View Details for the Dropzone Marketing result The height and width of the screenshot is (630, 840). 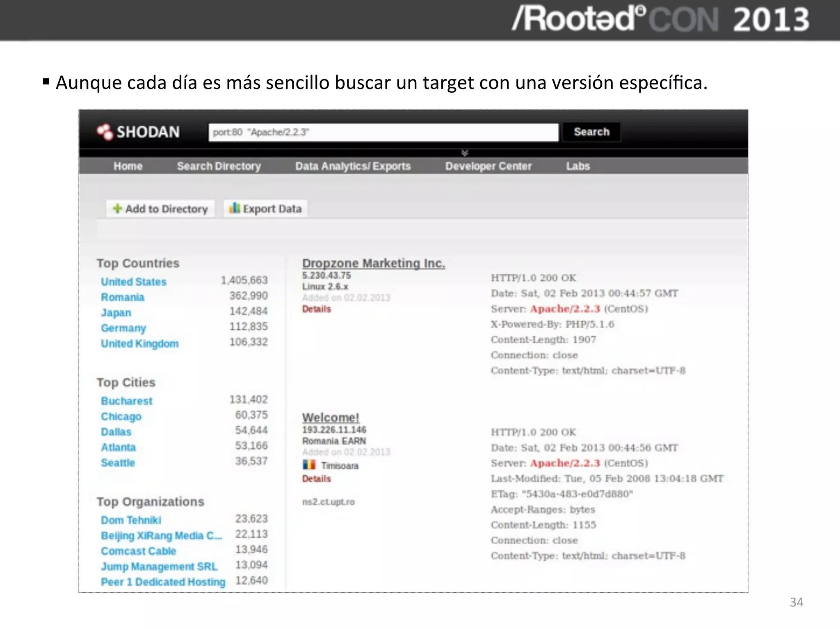coord(316,309)
